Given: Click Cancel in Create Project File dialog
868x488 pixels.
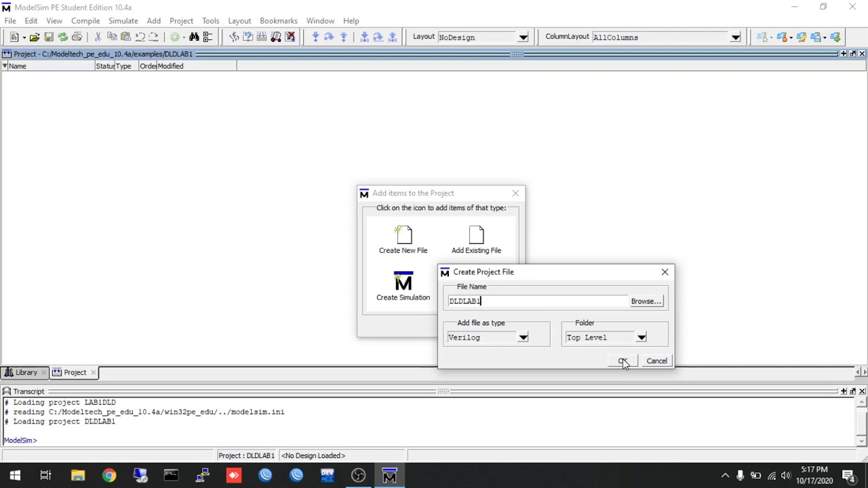Looking at the screenshot, I should pos(656,361).
